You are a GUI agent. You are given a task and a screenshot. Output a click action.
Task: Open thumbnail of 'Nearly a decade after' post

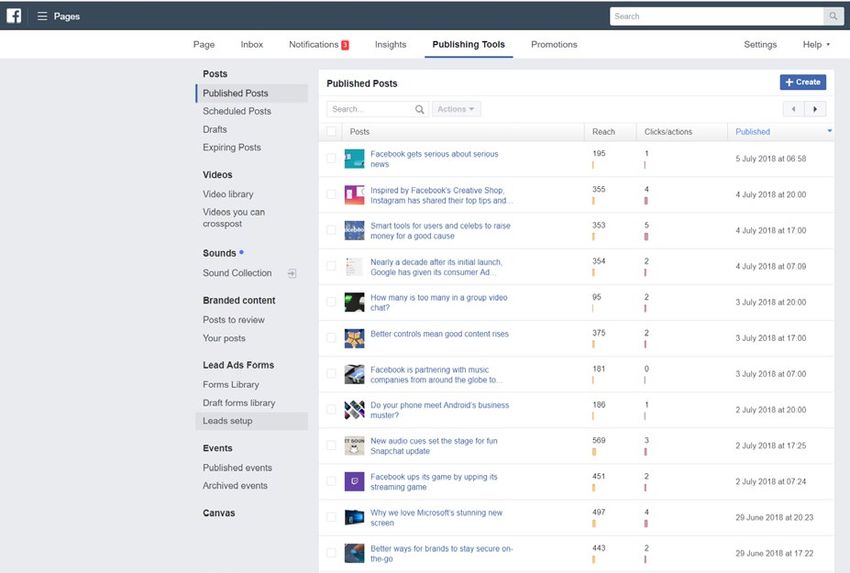355,266
